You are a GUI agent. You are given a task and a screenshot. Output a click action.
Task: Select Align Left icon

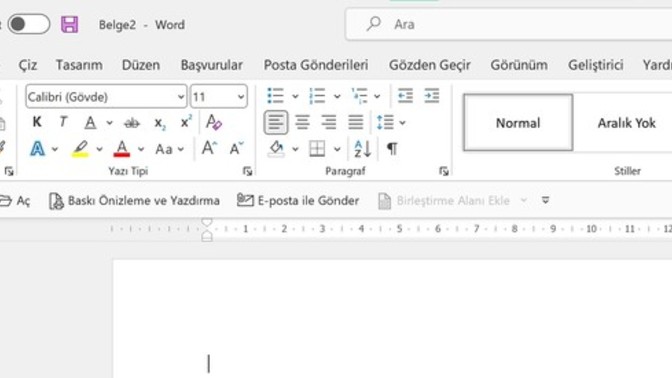point(276,123)
